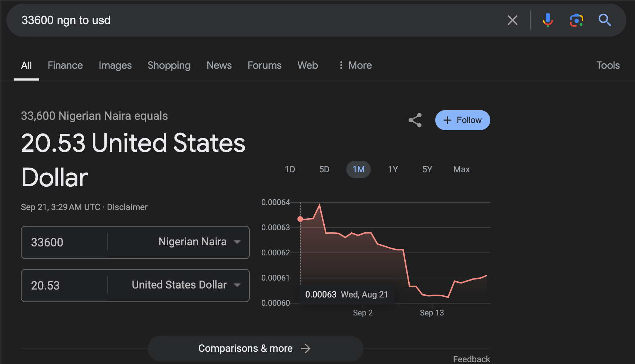The width and height of the screenshot is (635, 364).
Task: Switch to the Images tab
Action: click(x=115, y=65)
